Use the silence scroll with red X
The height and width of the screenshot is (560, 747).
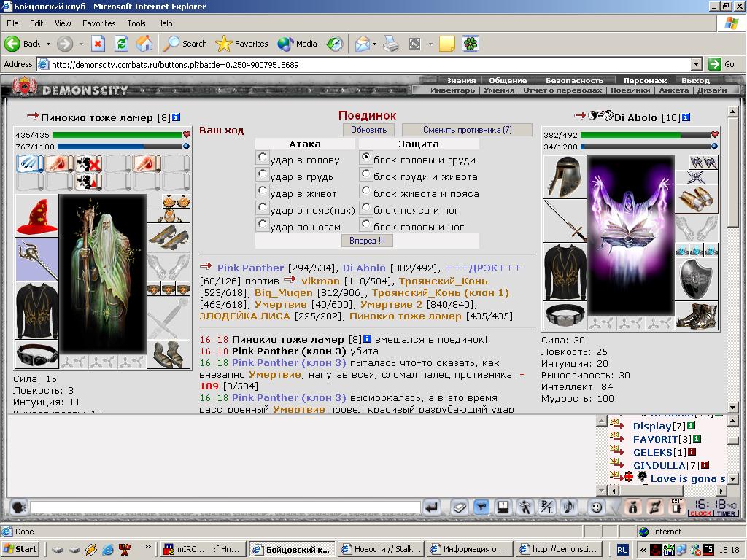(x=89, y=164)
